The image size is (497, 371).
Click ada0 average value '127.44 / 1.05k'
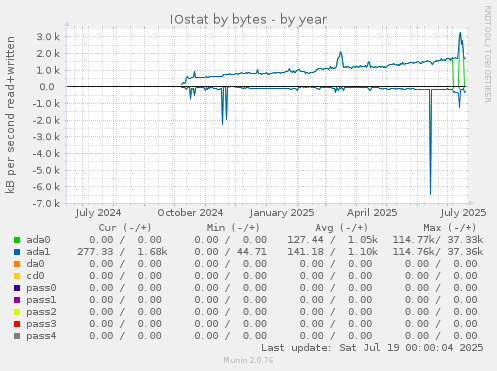(333, 240)
